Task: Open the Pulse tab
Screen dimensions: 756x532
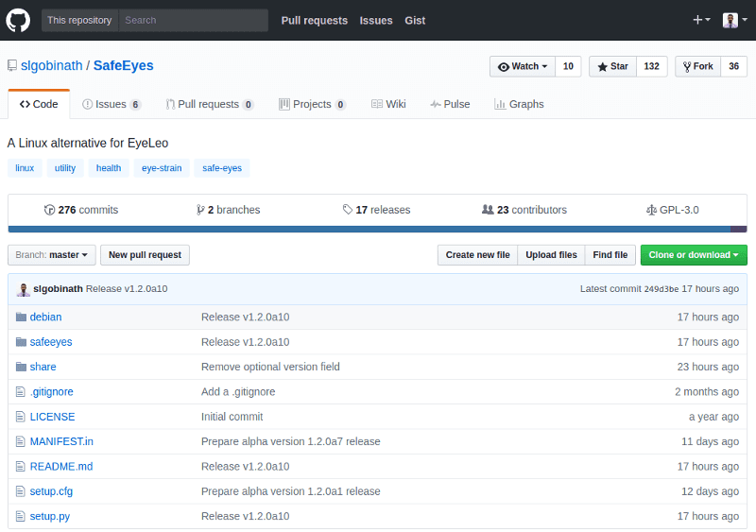Action: pos(450,104)
